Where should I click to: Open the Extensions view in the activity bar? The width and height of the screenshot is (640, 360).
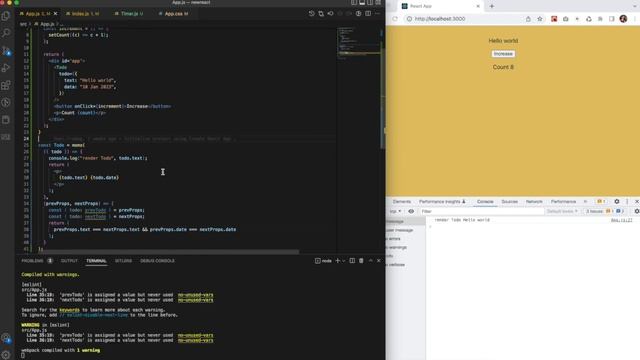(x=6, y=85)
